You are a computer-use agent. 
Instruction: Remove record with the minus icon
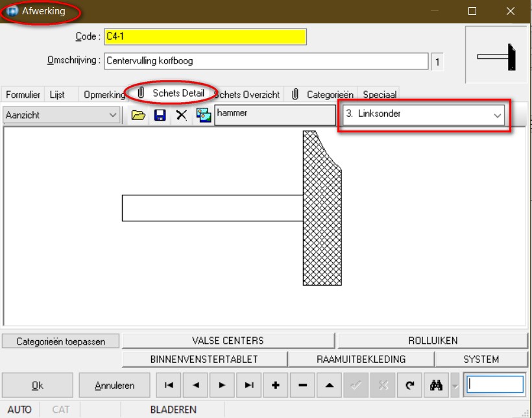tap(302, 385)
